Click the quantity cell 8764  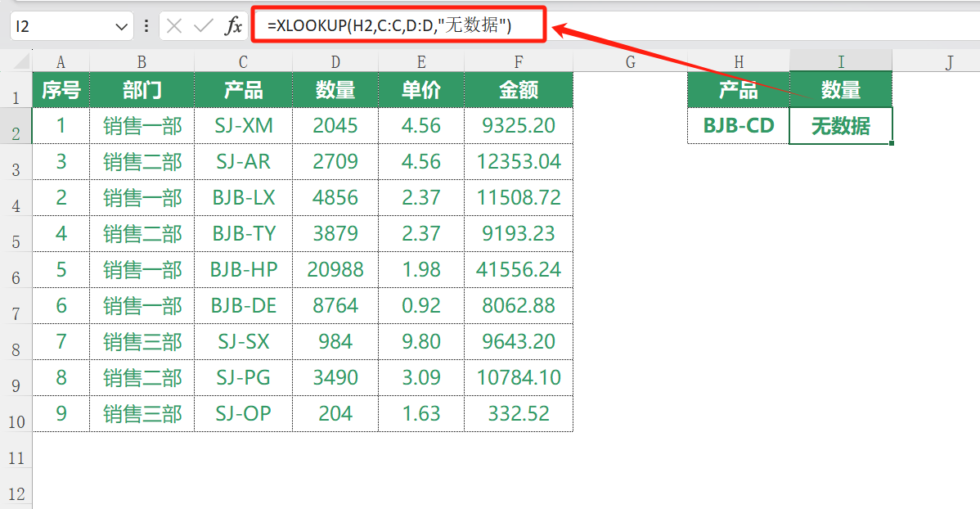335,306
